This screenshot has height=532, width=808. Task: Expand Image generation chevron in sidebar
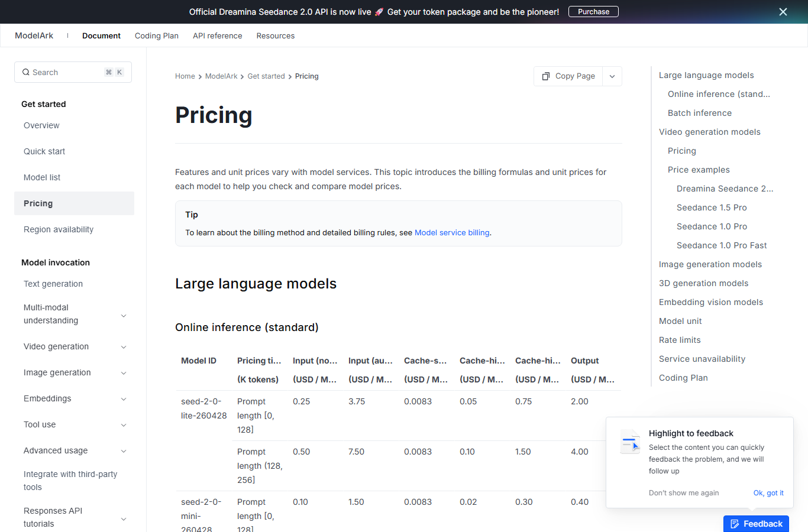tap(124, 373)
